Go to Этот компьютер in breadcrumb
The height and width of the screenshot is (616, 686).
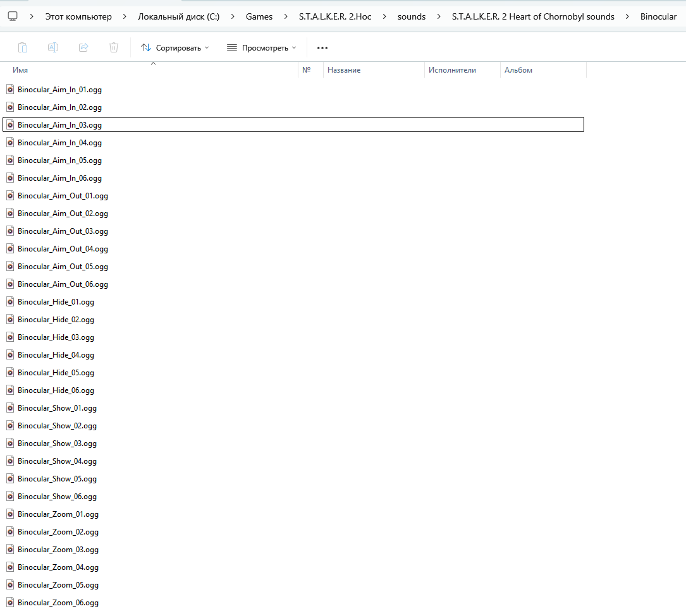pyautogui.click(x=79, y=16)
